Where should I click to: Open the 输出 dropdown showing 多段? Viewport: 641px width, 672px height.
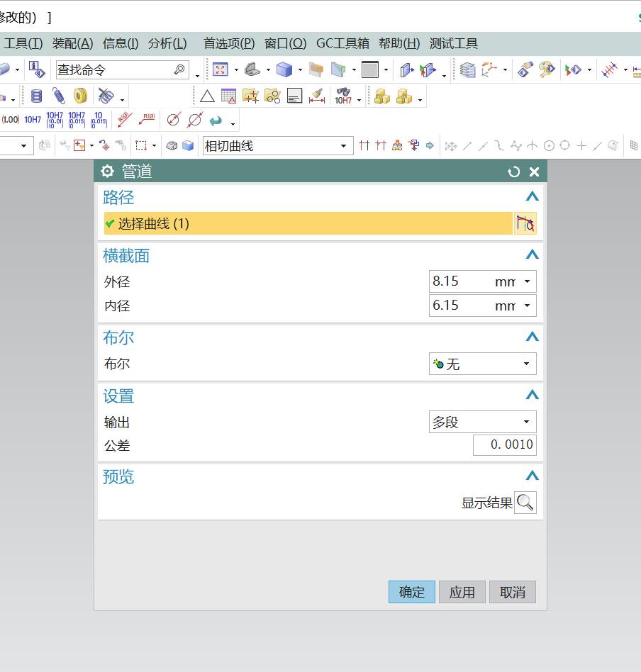pyautogui.click(x=483, y=422)
